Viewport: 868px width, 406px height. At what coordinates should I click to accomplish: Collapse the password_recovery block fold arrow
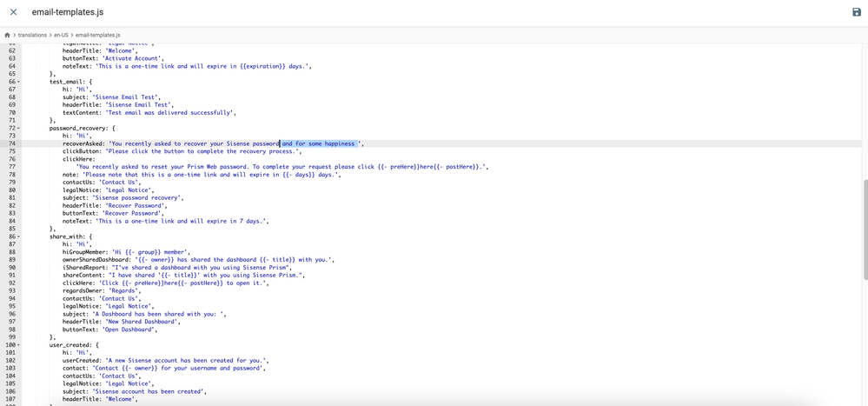pos(19,129)
